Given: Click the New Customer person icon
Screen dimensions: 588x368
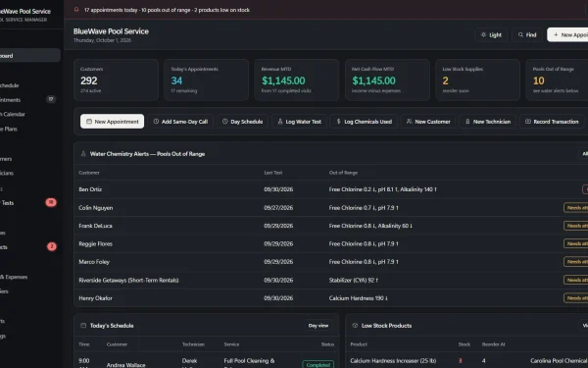Looking at the screenshot, I should (x=409, y=122).
